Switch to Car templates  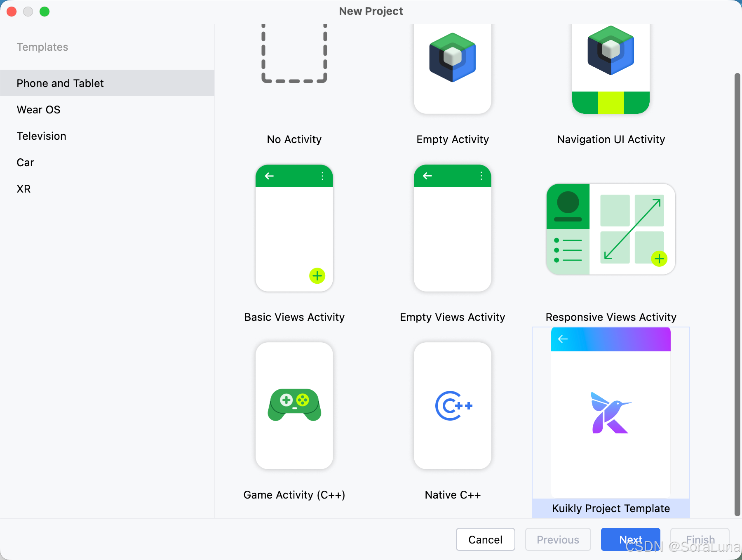tap(107, 162)
